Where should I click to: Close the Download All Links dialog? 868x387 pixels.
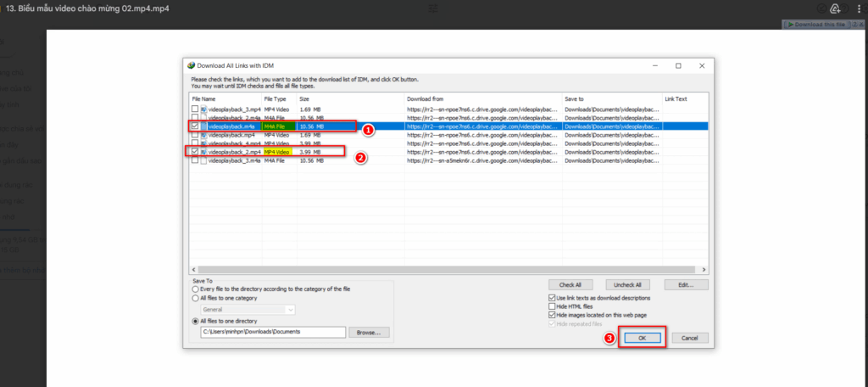(x=701, y=65)
